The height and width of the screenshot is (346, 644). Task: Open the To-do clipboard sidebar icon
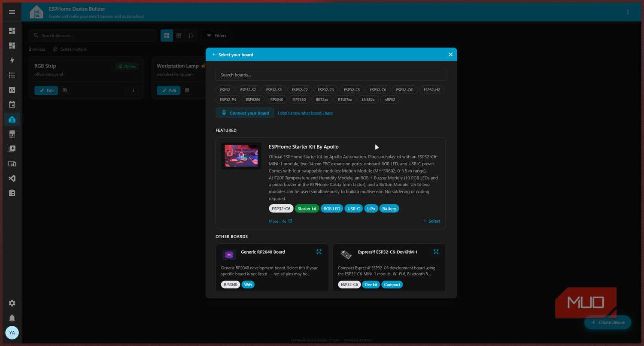[x=12, y=193]
